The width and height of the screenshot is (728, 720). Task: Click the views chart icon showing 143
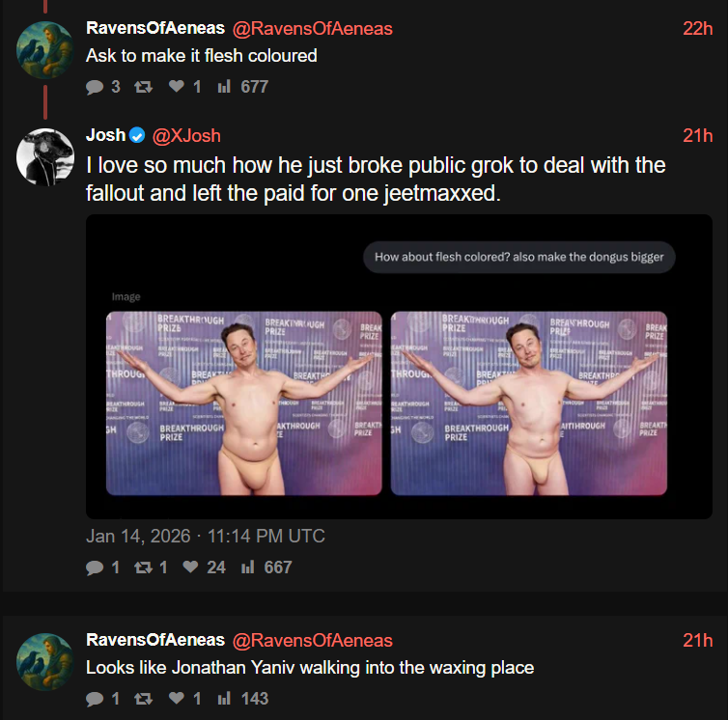(x=224, y=699)
